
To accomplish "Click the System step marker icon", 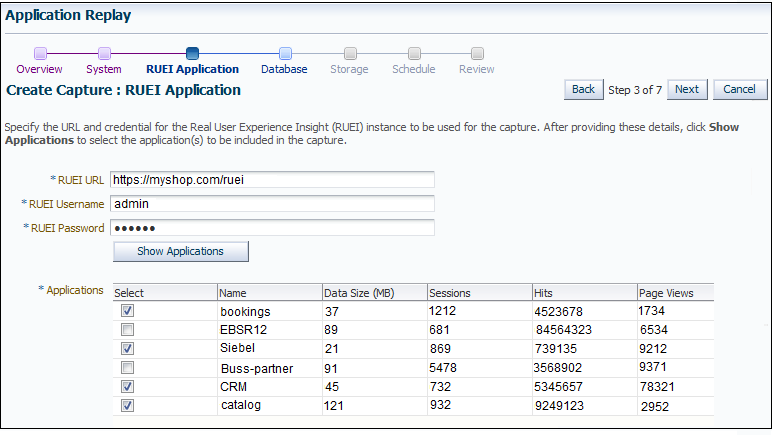I will point(104,53).
